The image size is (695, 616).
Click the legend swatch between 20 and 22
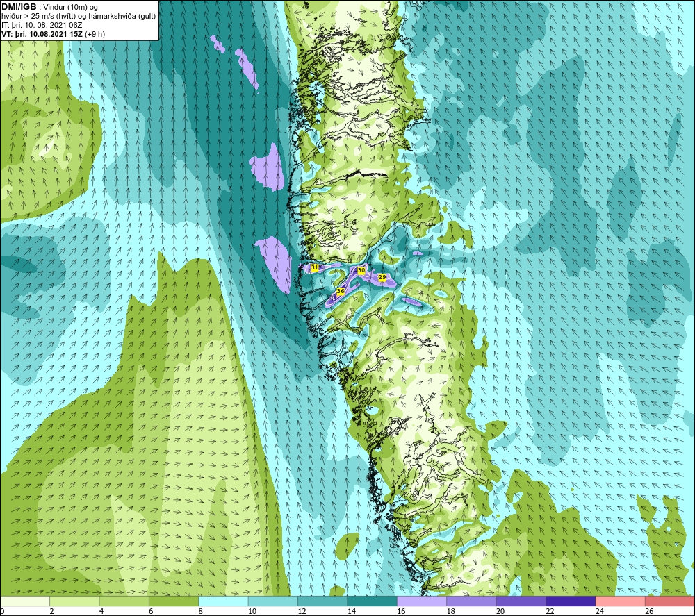(521, 601)
